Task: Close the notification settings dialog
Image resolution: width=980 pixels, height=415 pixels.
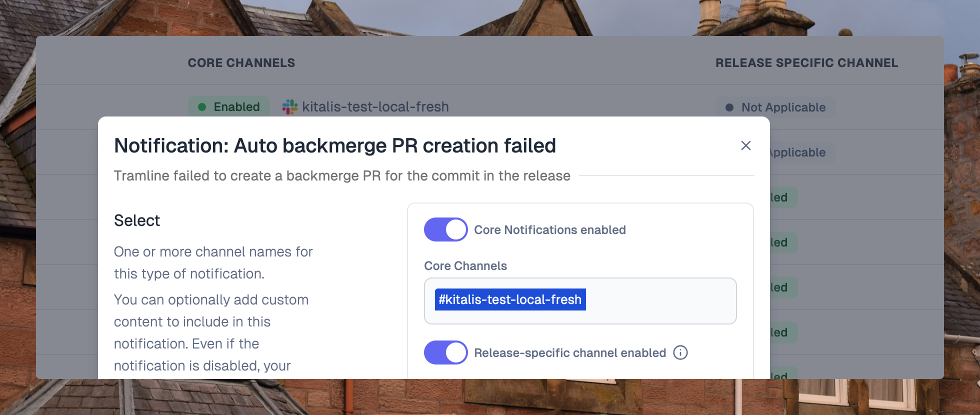Action: tap(745, 145)
